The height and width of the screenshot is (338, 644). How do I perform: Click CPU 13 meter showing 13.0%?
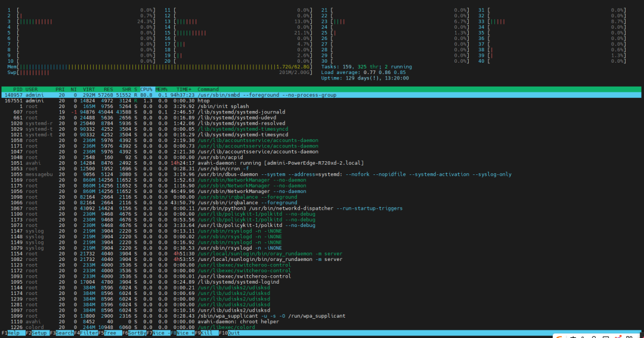[x=238, y=21]
